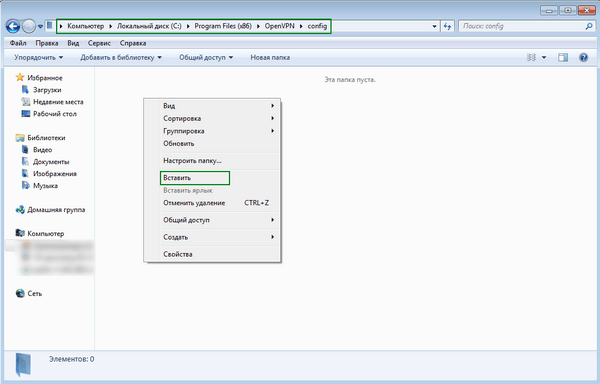Open address bar history dropdown arrow
This screenshot has height=384, width=600.
[x=434, y=26]
